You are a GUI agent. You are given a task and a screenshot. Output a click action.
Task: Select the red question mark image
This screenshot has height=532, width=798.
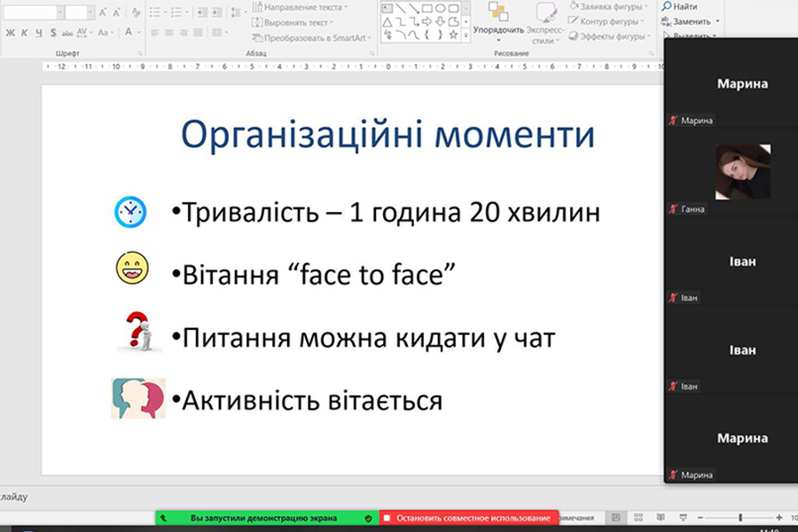click(x=139, y=332)
